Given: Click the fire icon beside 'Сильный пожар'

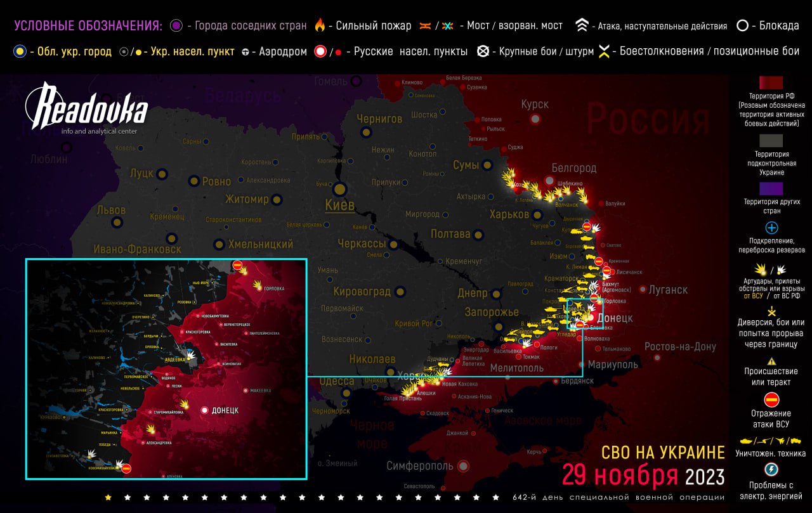Looking at the screenshot, I should (x=320, y=26).
